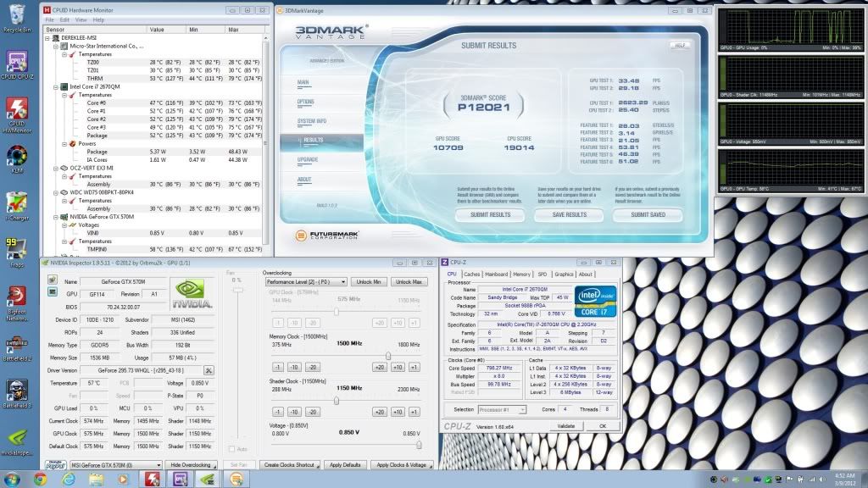
Task: Collapse the Micro-Star International node
Action: [x=56, y=47]
